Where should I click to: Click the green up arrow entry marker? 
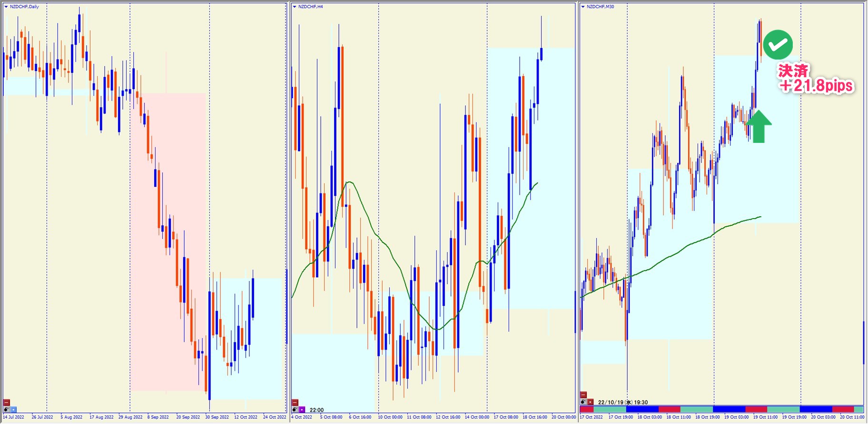pyautogui.click(x=759, y=126)
